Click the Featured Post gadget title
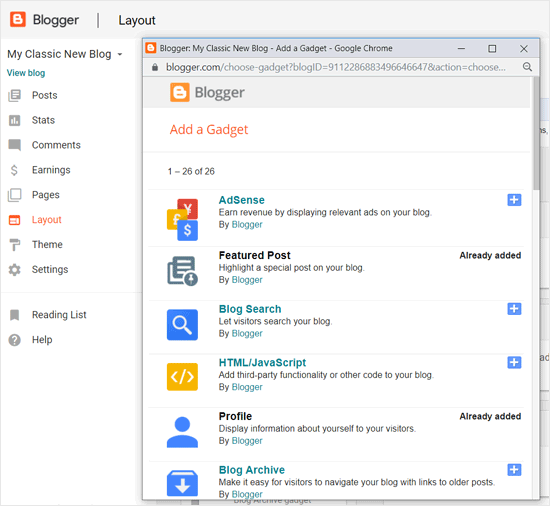Screen dimensions: 550x506 (x=255, y=255)
